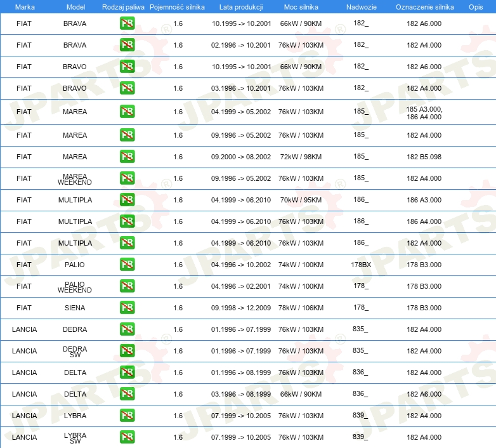496x448 pixels.
Task: Click engine code 182 A6.000 in DELTA row
Action: coord(424,394)
